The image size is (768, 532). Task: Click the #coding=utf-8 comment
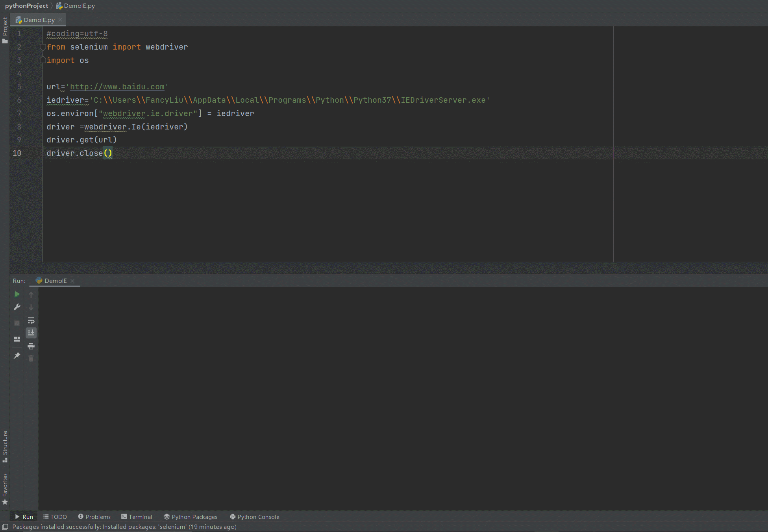pos(77,34)
